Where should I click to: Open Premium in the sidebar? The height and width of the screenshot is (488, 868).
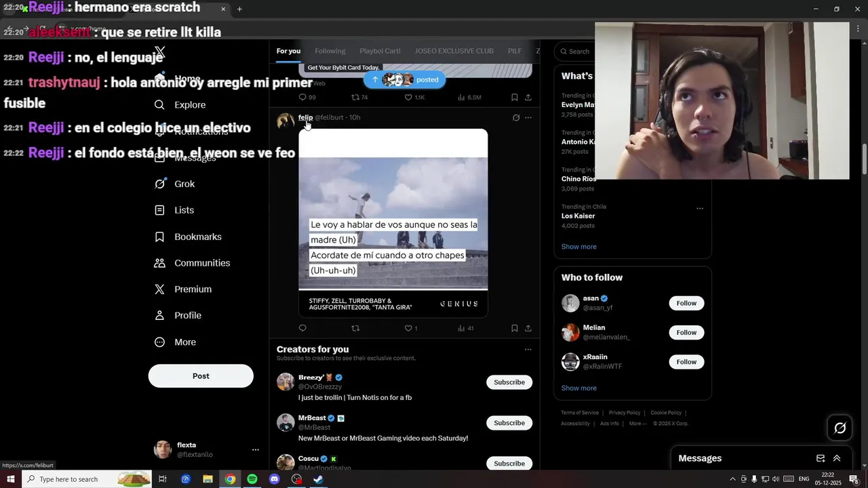184,289
